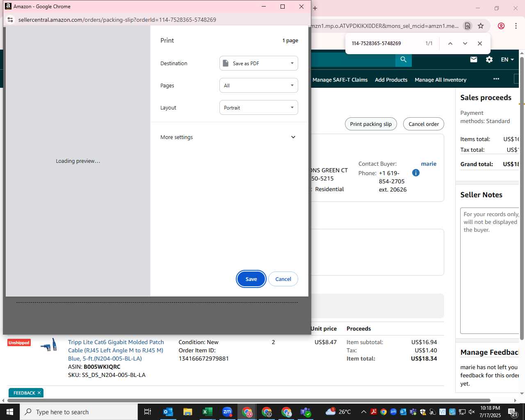Click the Unshipped status badge

(x=19, y=342)
